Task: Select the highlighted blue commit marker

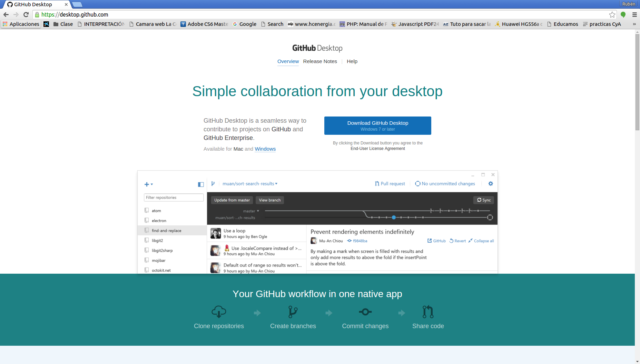Action: (x=394, y=218)
